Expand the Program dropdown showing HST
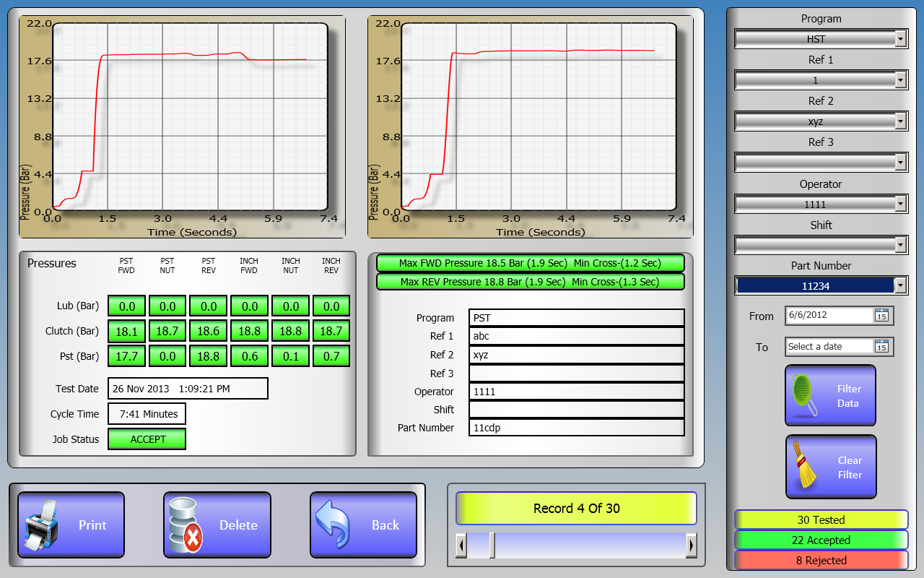The width and height of the screenshot is (924, 578). (900, 39)
